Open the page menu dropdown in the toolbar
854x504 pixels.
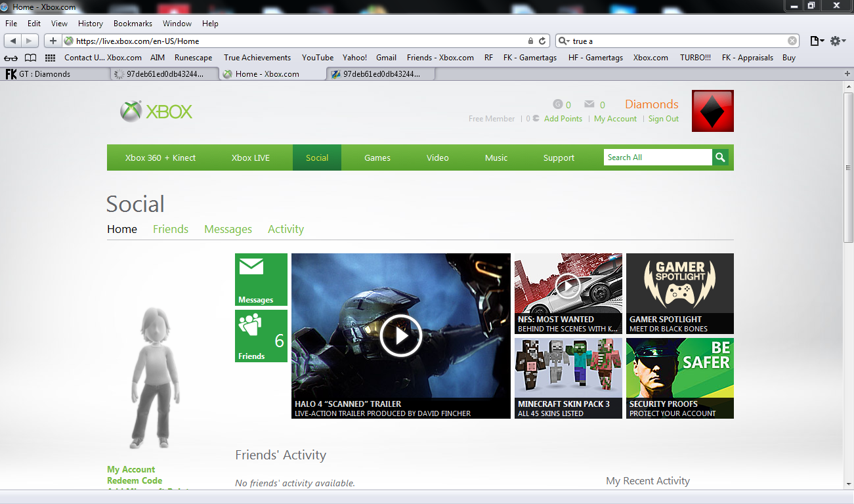point(817,41)
